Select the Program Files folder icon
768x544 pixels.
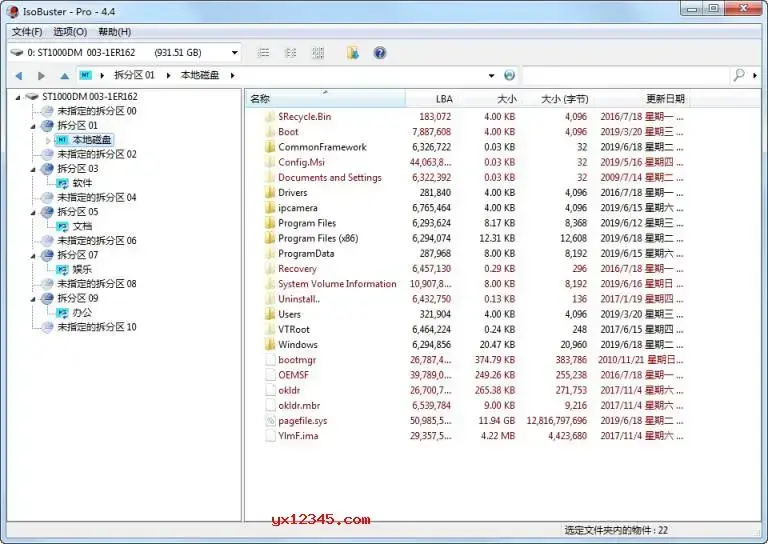pyautogui.click(x=270, y=223)
